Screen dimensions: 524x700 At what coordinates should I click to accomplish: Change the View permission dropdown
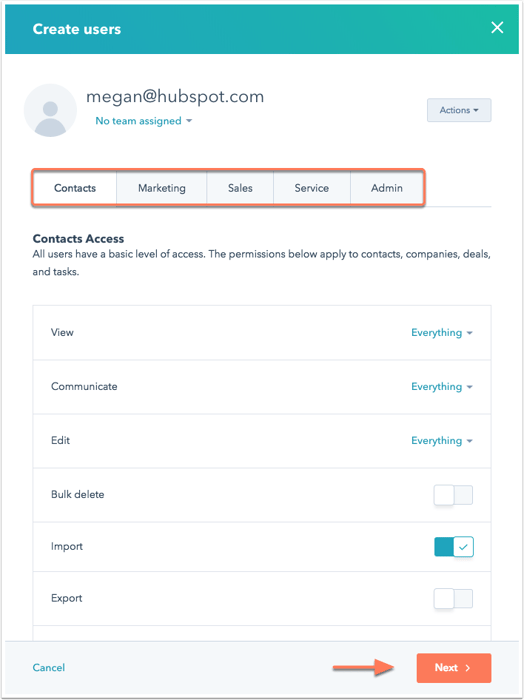click(x=441, y=333)
